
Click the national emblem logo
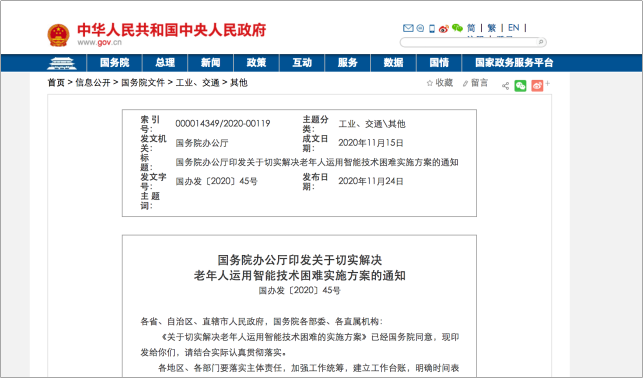click(58, 35)
